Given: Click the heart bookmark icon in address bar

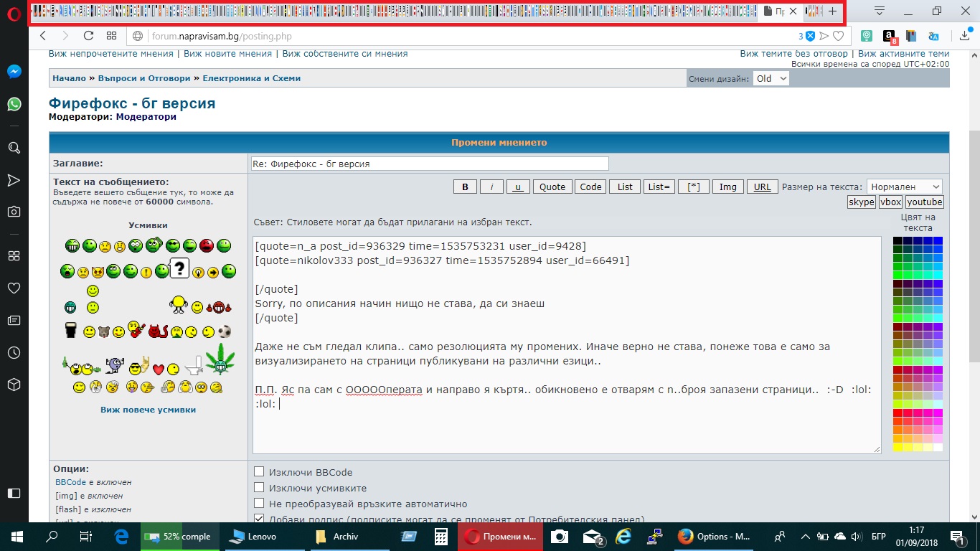Looking at the screenshot, I should click(x=838, y=36).
